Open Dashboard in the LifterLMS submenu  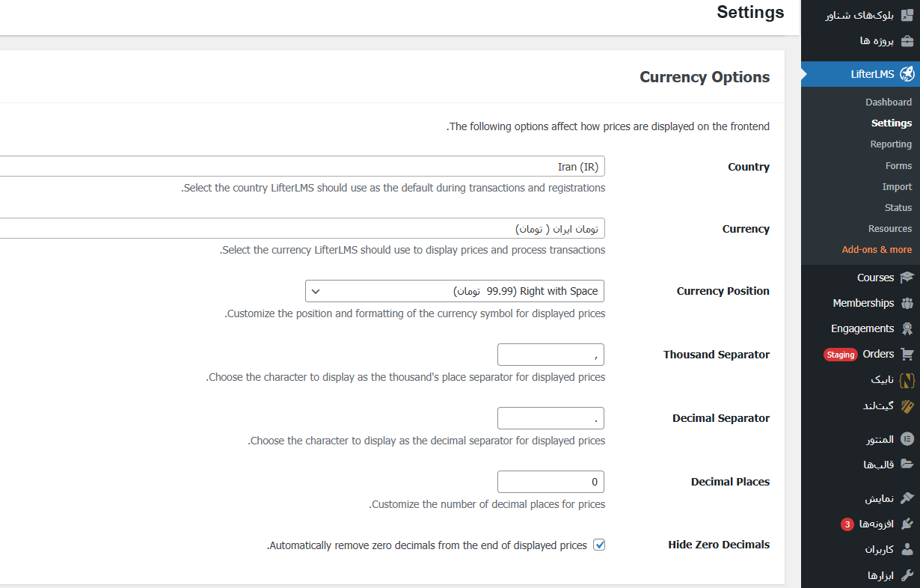(888, 102)
